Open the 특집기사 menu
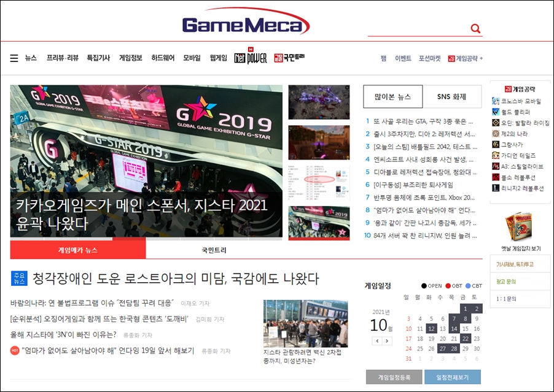 click(x=98, y=58)
